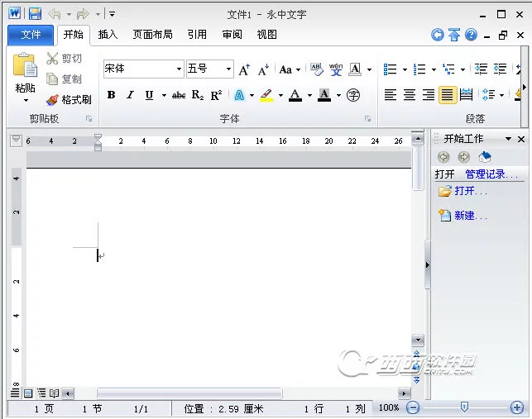This screenshot has width=532, height=419.
Task: Click the 新建... link in task pane
Action: click(471, 215)
